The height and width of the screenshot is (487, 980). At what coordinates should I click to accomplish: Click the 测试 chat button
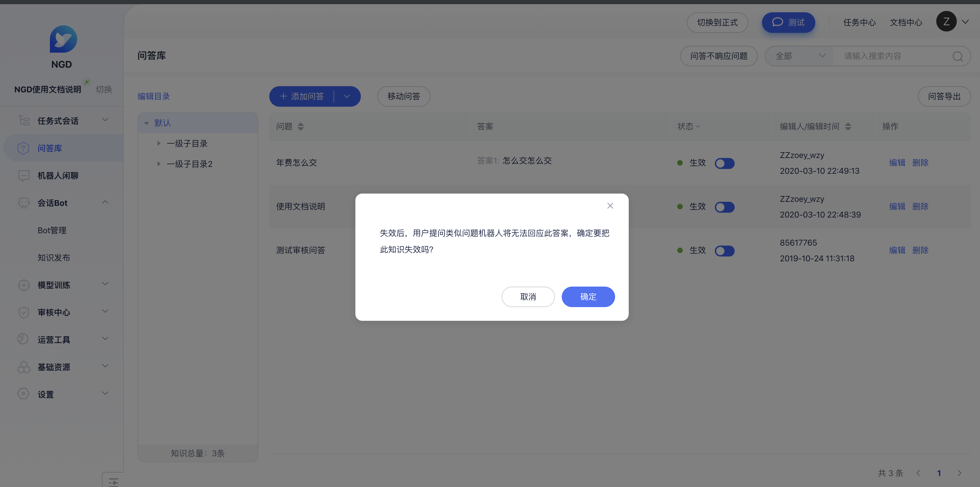(x=788, y=23)
